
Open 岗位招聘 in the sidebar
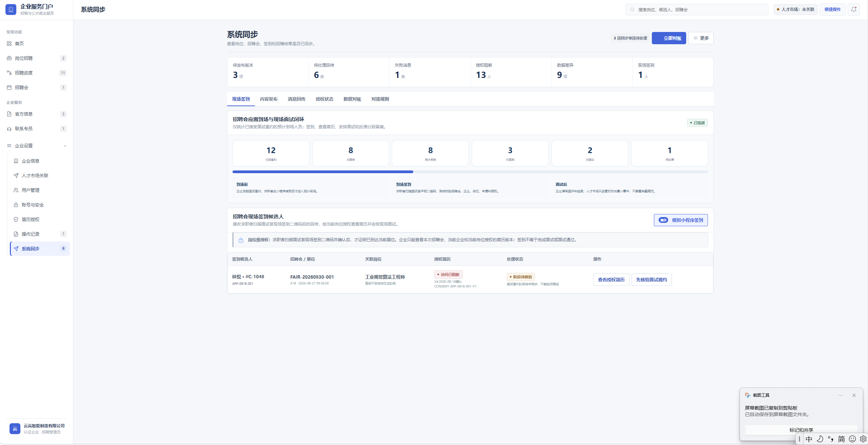click(36, 58)
